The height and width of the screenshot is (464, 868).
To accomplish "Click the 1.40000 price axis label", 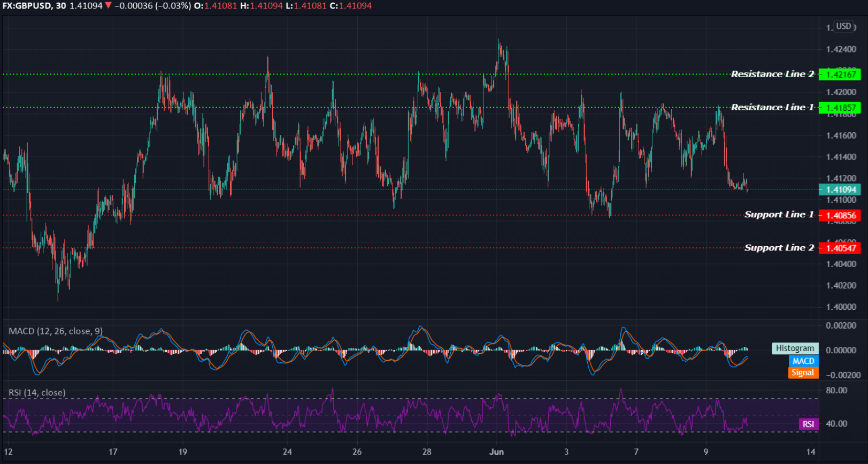I will (x=841, y=307).
